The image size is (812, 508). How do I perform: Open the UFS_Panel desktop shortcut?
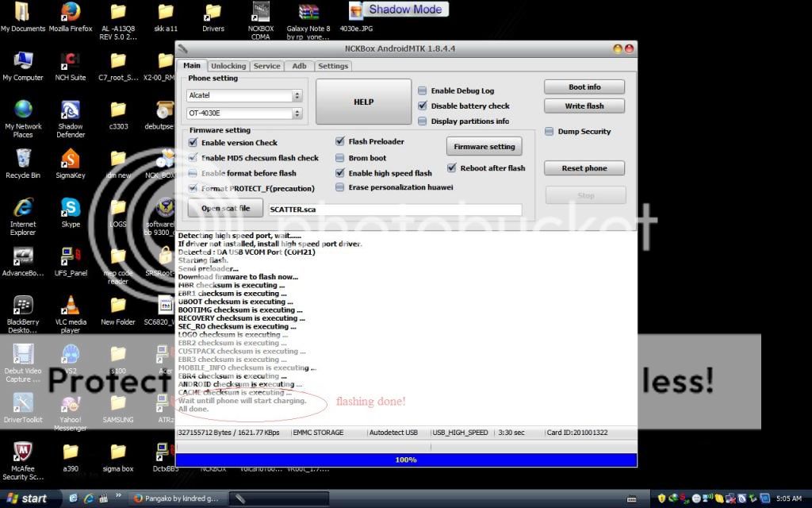click(70, 257)
